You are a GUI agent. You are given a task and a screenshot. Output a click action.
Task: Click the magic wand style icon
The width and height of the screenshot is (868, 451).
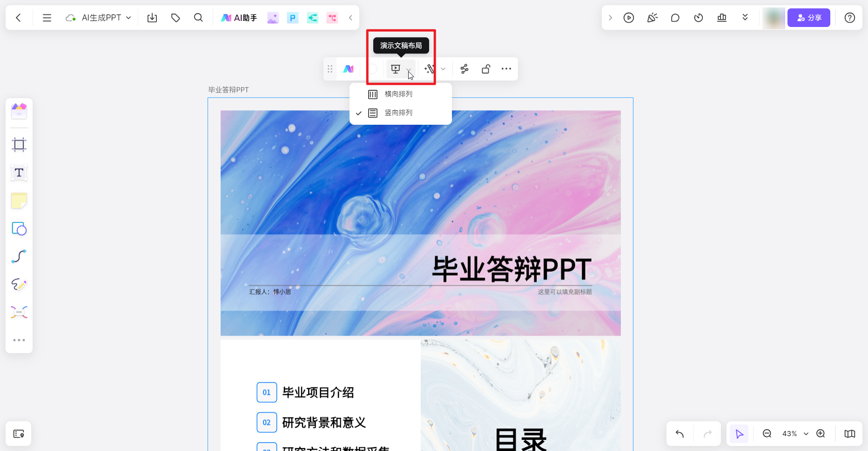[430, 69]
